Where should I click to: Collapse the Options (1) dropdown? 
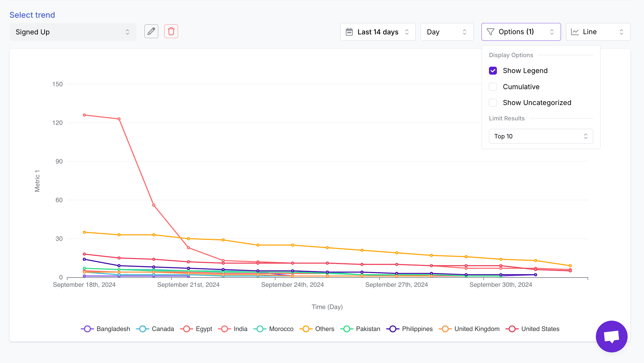[x=521, y=32]
